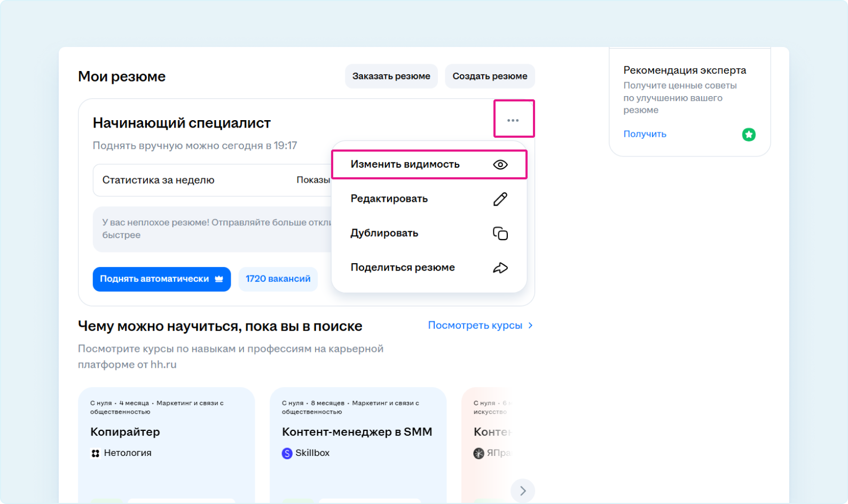
Task: Select Дублировать in the dropdown menu
Action: (384, 233)
